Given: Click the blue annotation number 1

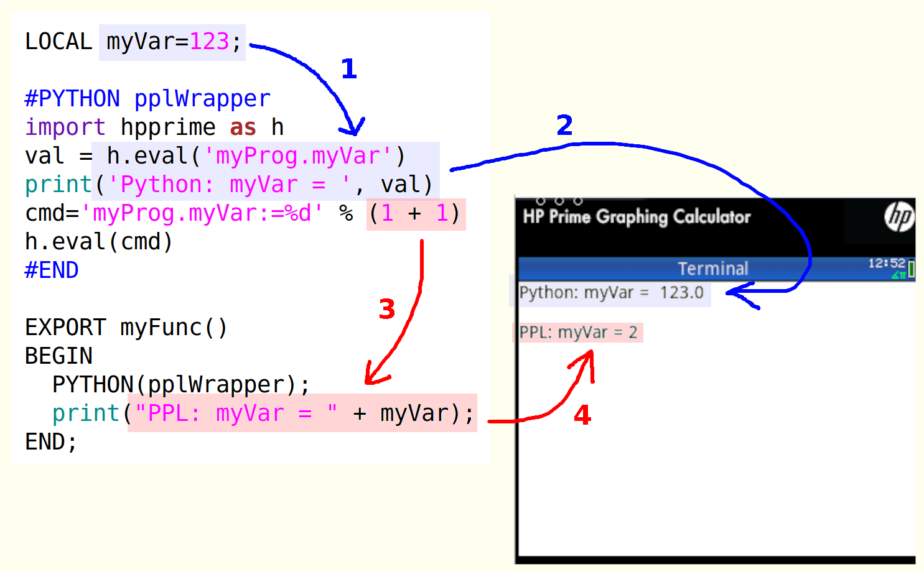Looking at the screenshot, I should (x=349, y=68).
